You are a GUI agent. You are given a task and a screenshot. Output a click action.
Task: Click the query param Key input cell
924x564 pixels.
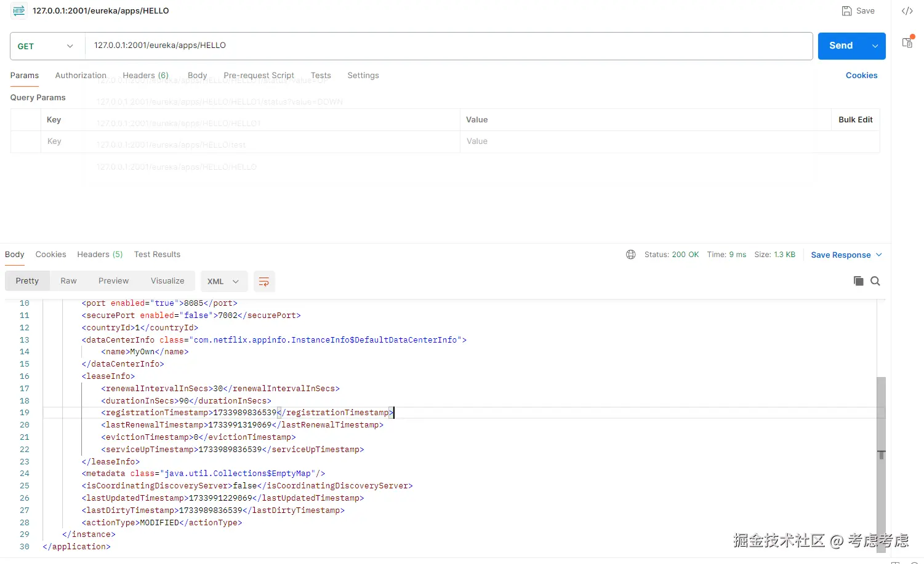250,141
